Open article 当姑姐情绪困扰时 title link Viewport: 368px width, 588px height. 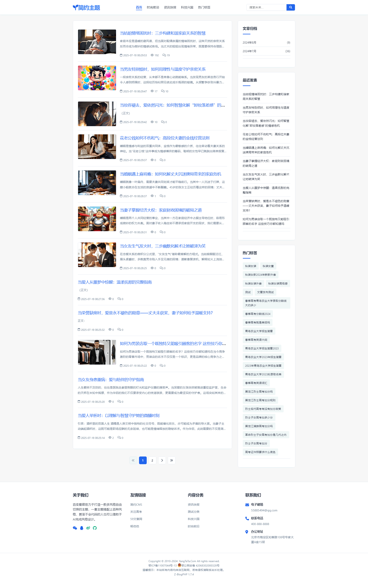click(x=163, y=33)
